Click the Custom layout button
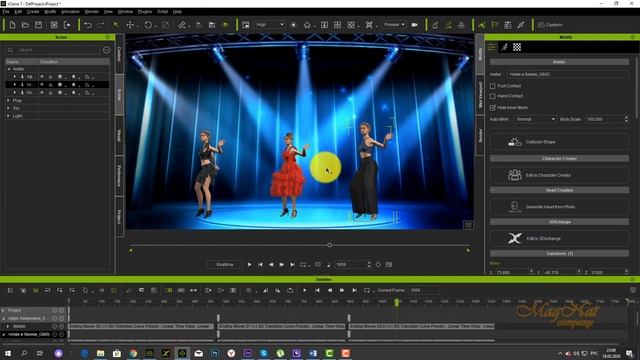This screenshot has height=360, width=640. coord(550,25)
